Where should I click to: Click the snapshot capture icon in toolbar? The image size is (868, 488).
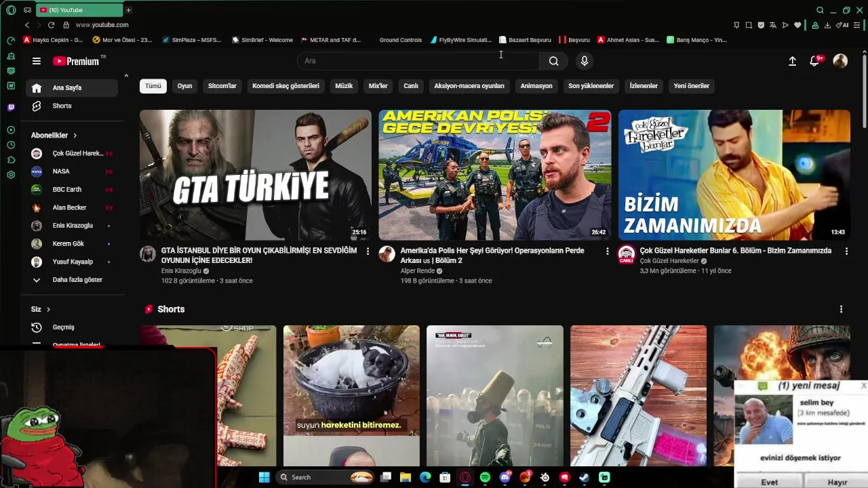tap(749, 25)
